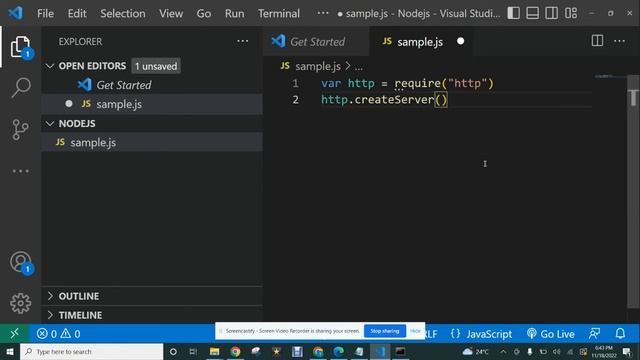Viewport: 640px width, 360px height.
Task: Show errors and warnings count in status bar
Action: click(59, 334)
